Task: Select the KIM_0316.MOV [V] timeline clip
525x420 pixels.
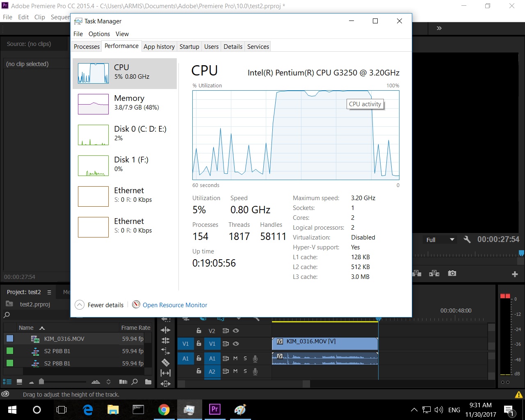Action: 324,344
